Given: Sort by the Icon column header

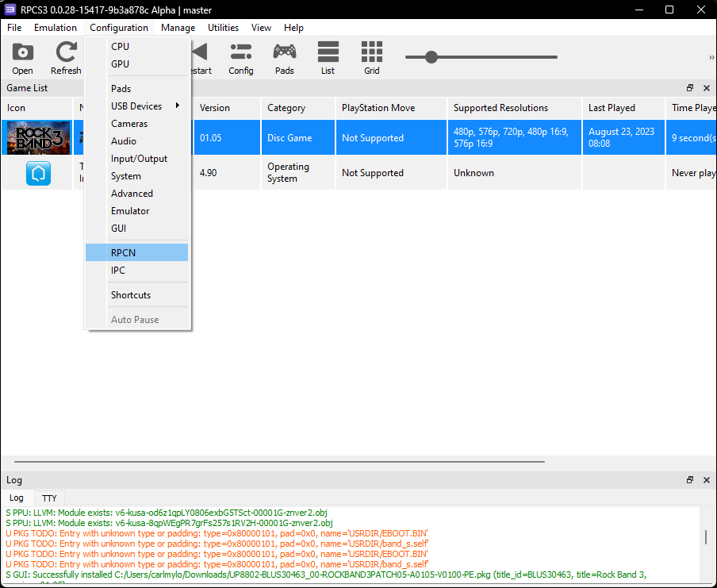Looking at the screenshot, I should click(x=36, y=108).
